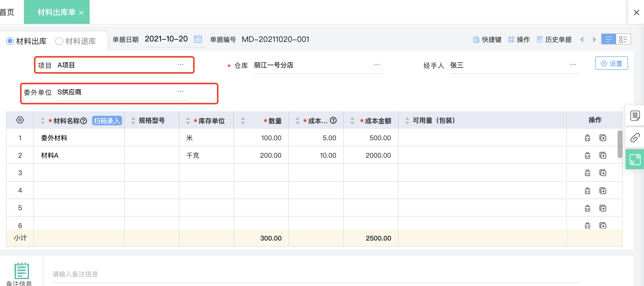
Task: Copy row 2 using duplicate icon
Action: pyautogui.click(x=603, y=155)
